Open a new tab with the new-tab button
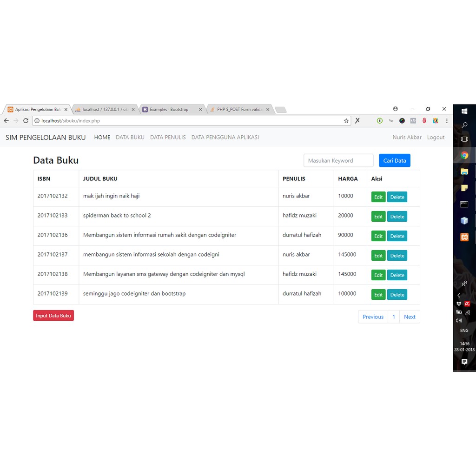The width and height of the screenshot is (476, 476). pos(281,110)
